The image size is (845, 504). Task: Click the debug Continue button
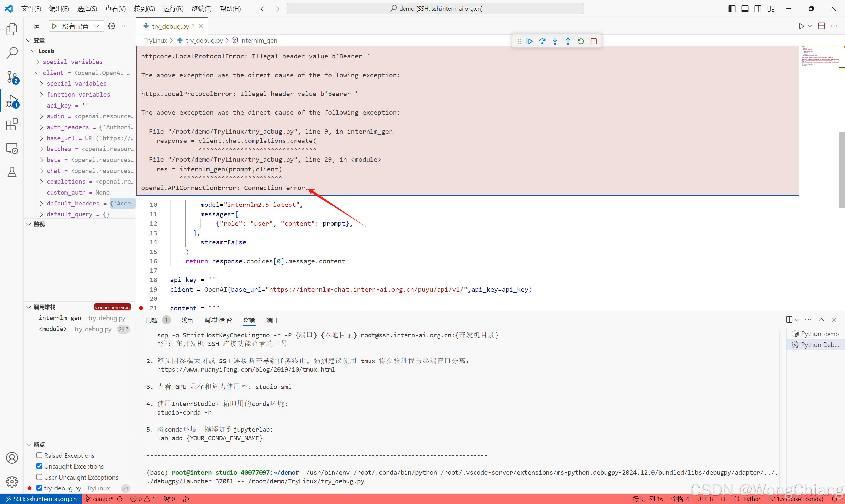[529, 41]
